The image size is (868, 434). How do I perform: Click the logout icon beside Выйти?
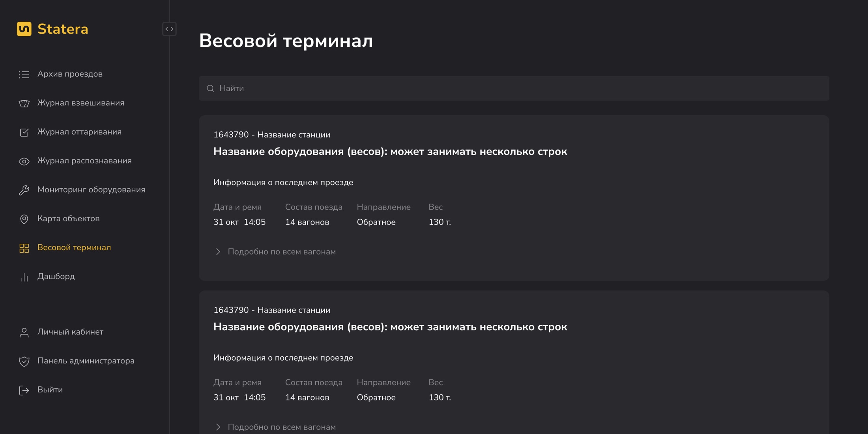coord(24,390)
